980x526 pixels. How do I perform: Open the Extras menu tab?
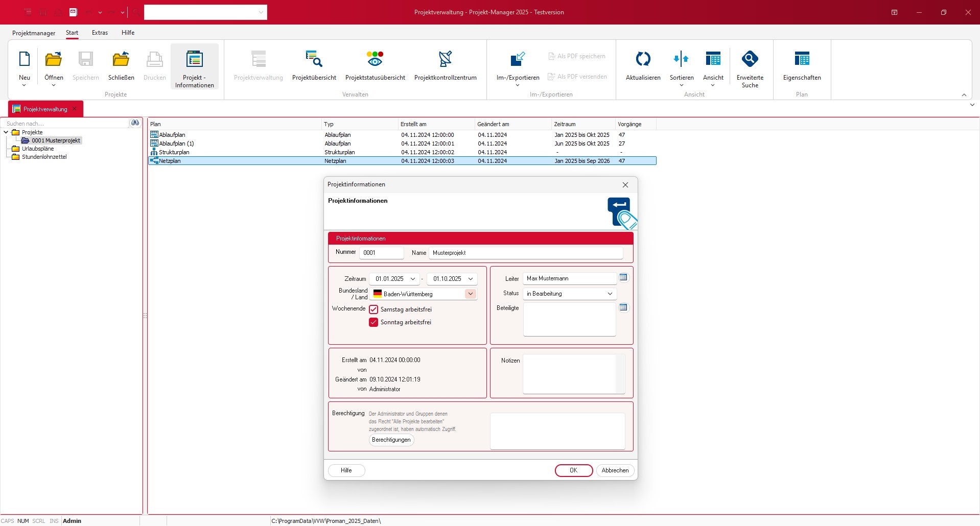(100, 33)
